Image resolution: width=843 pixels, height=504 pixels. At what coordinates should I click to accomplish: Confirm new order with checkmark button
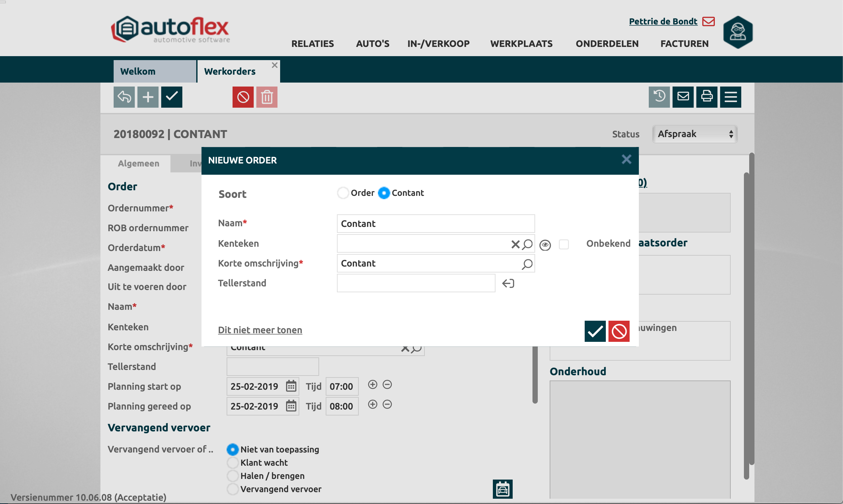595,331
